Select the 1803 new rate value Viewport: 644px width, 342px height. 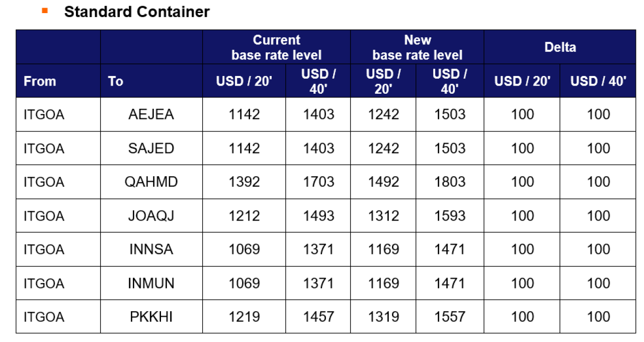click(450, 182)
